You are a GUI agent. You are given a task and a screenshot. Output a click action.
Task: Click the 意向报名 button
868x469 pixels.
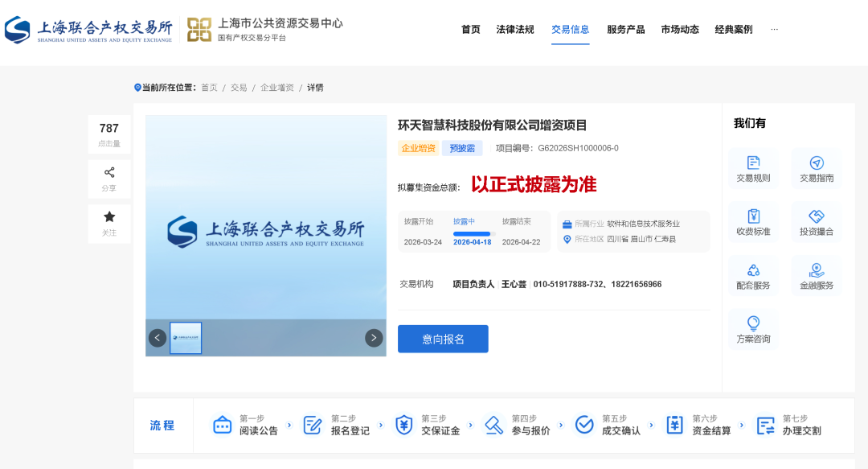(443, 339)
